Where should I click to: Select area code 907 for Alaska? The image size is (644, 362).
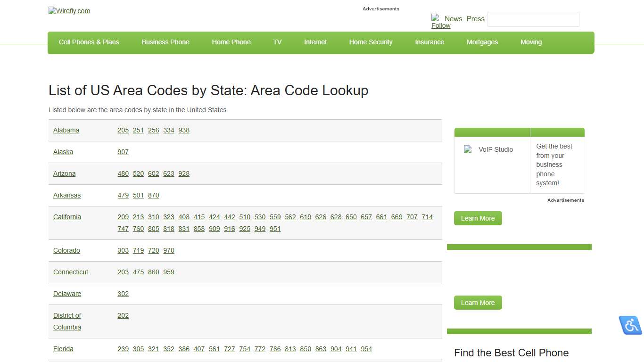pyautogui.click(x=123, y=152)
